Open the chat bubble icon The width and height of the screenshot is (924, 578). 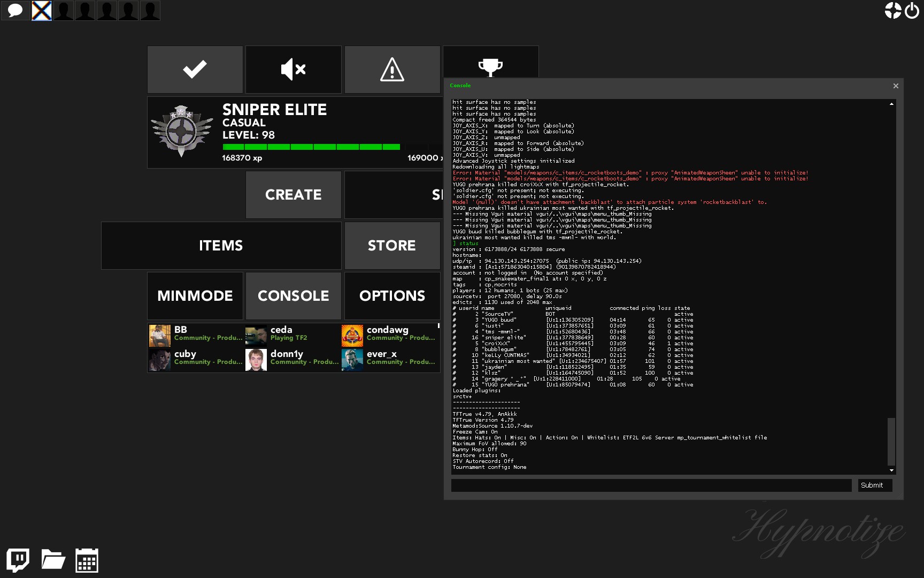(x=15, y=10)
